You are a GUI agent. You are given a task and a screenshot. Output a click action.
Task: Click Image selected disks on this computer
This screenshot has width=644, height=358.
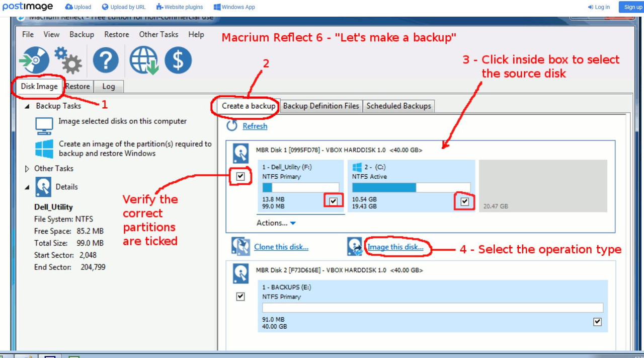click(122, 121)
